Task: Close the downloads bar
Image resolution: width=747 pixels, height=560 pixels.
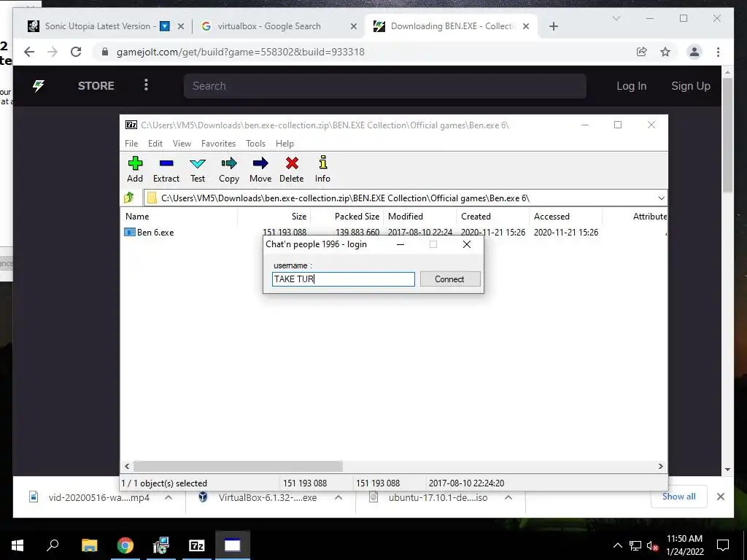Action: 720,497
